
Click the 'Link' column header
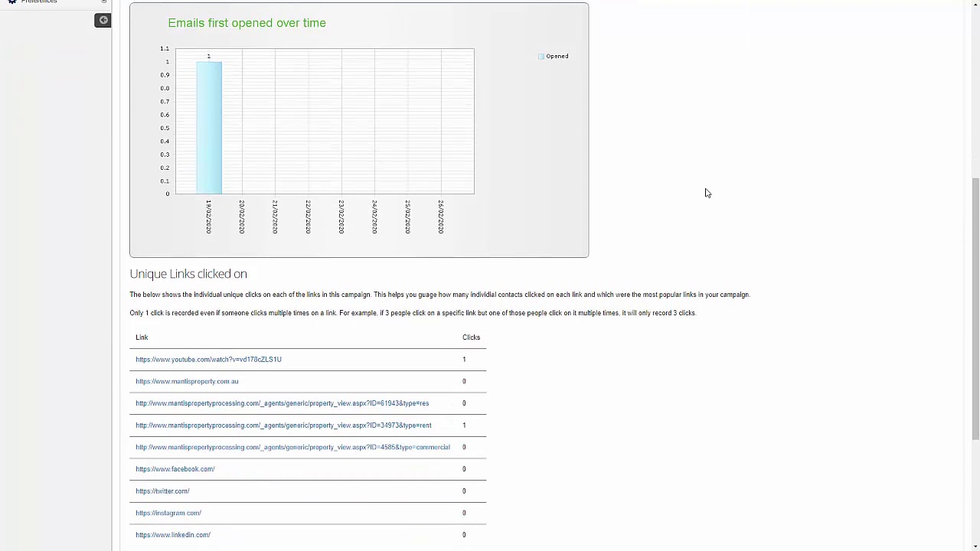click(142, 337)
